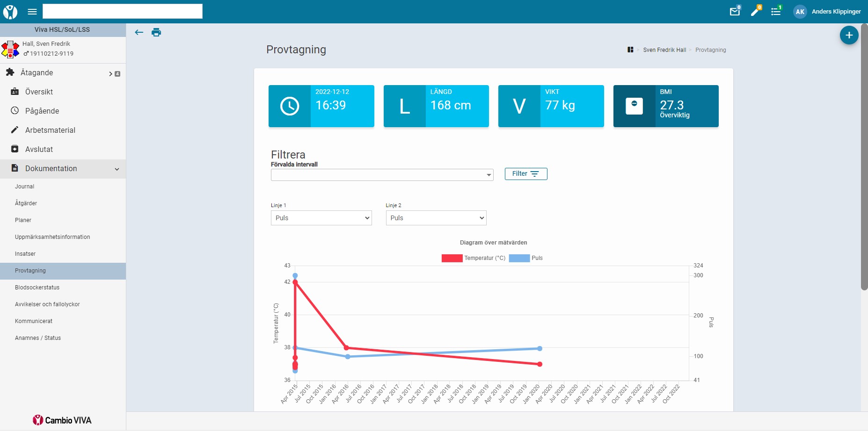Click the Viva HSL/SoL/LSS header
The height and width of the screenshot is (432, 868).
click(x=63, y=29)
